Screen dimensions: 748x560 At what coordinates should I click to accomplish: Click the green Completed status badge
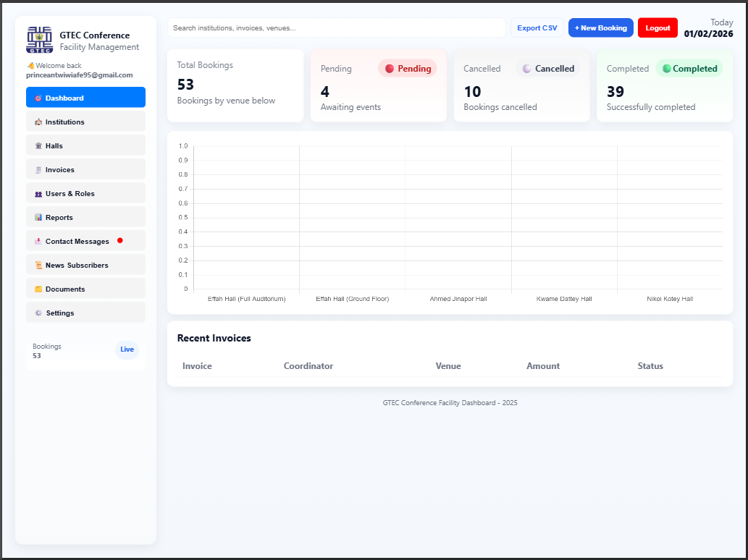click(x=689, y=69)
